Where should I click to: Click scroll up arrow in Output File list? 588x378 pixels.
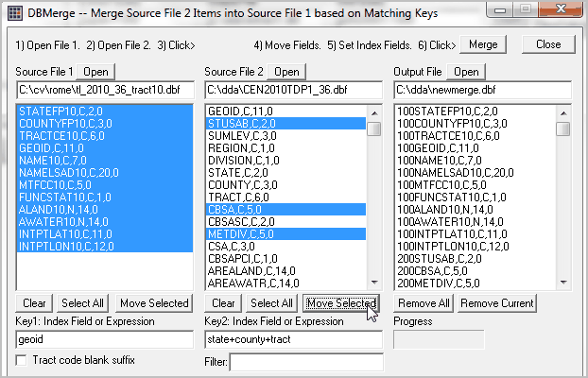[563, 112]
